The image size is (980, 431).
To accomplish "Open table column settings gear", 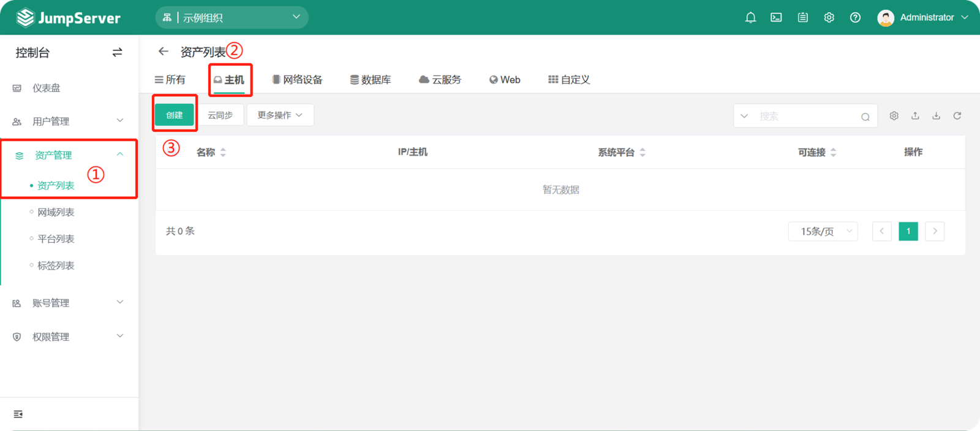I will [894, 116].
